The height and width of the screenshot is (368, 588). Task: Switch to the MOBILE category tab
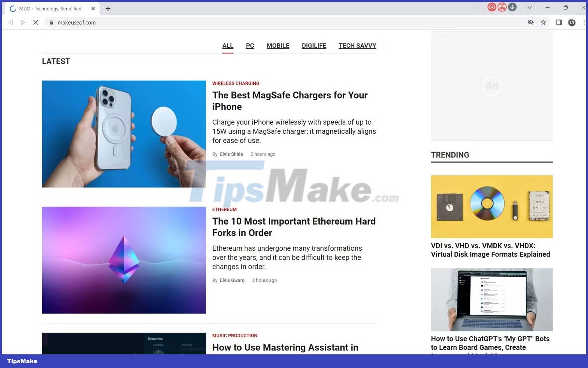[x=278, y=46]
